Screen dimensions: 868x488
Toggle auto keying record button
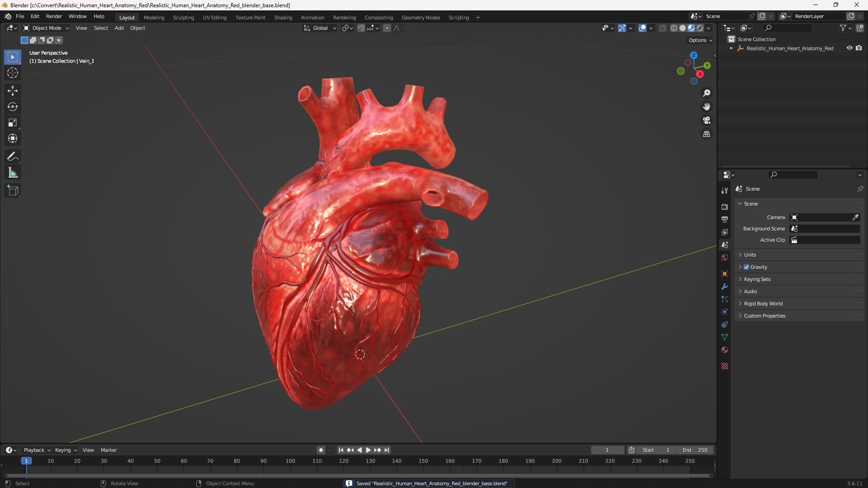coord(321,450)
